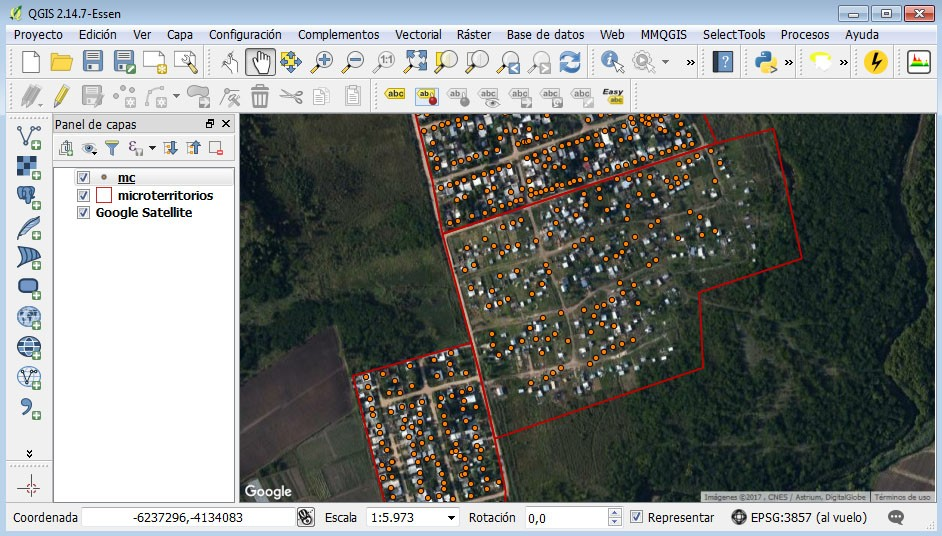Click Add Vector Layer icon
The image size is (942, 536).
tap(29, 134)
